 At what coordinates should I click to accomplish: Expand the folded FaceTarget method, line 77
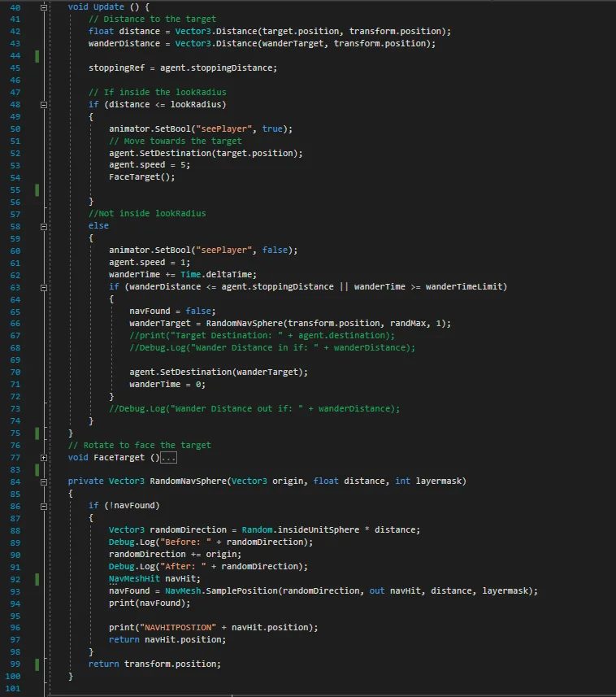[x=44, y=457]
